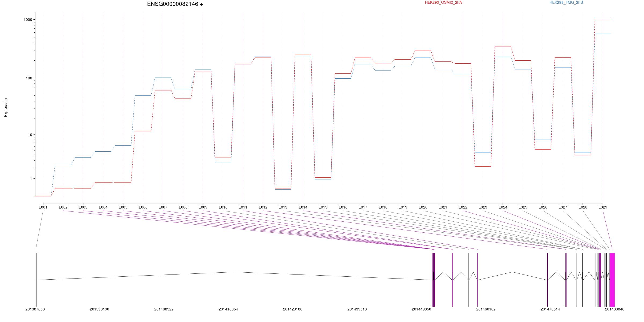Click exon label E012
This screenshot has width=644, height=322.
pos(263,207)
